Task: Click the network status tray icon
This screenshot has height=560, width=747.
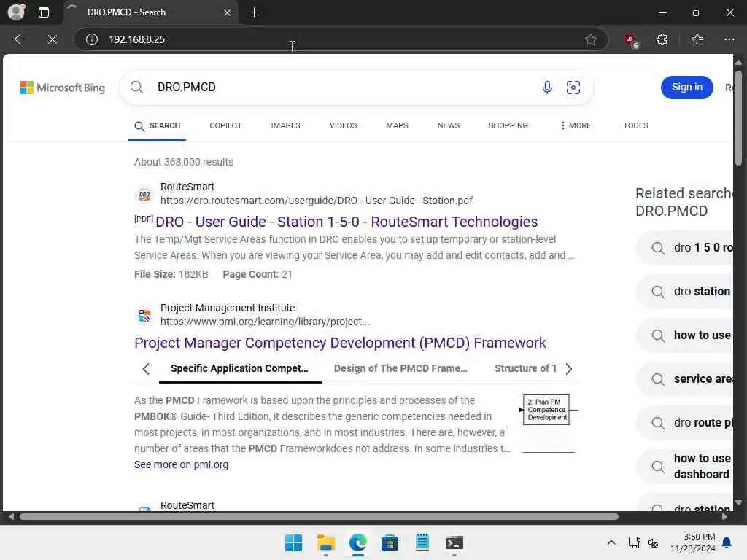Action: tap(635, 542)
